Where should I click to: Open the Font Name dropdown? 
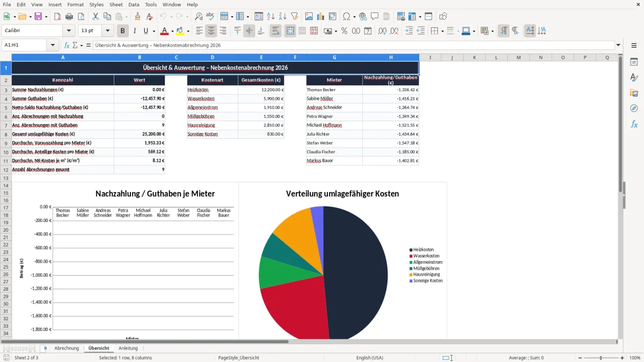[x=68, y=31]
